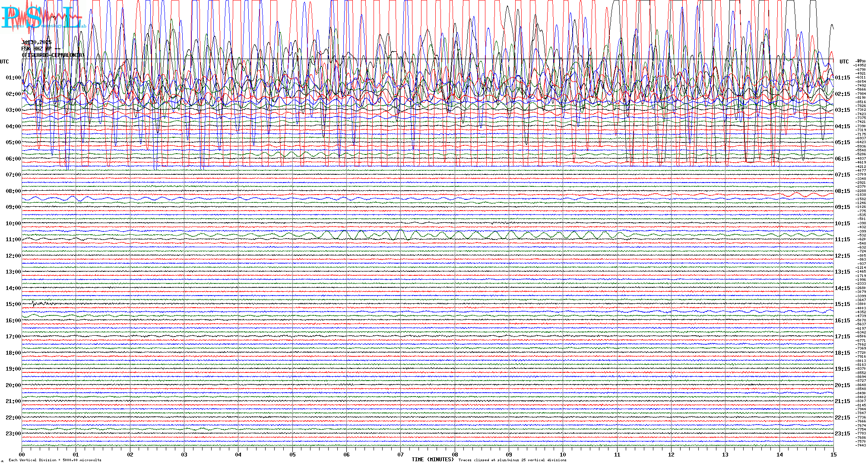This screenshot has height=466, width=868.
Task: Click minute tick '03' on the bottom axis
Action: pyautogui.click(x=184, y=454)
